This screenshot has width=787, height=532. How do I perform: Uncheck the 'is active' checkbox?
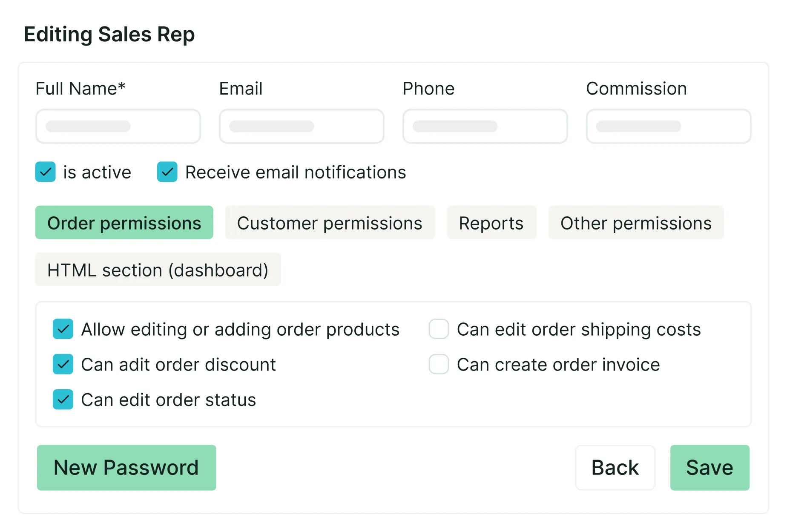46,172
